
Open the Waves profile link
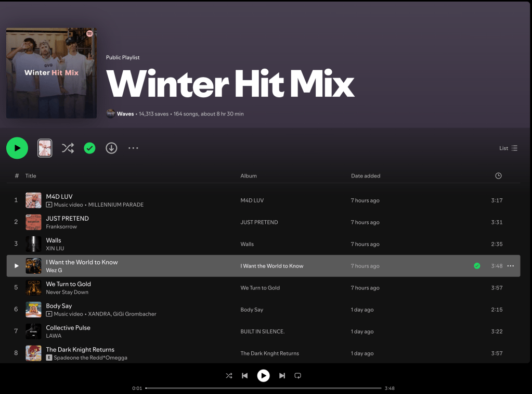coord(125,114)
